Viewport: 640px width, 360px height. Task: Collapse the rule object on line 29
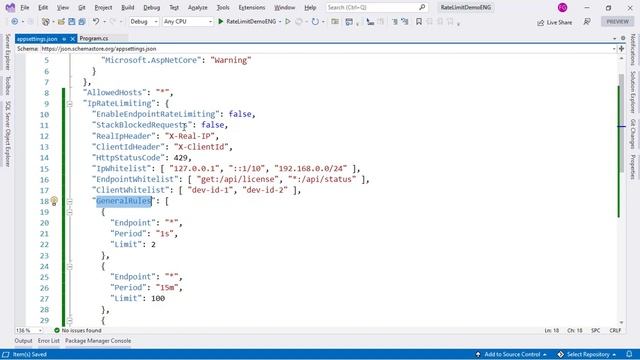[70, 321]
